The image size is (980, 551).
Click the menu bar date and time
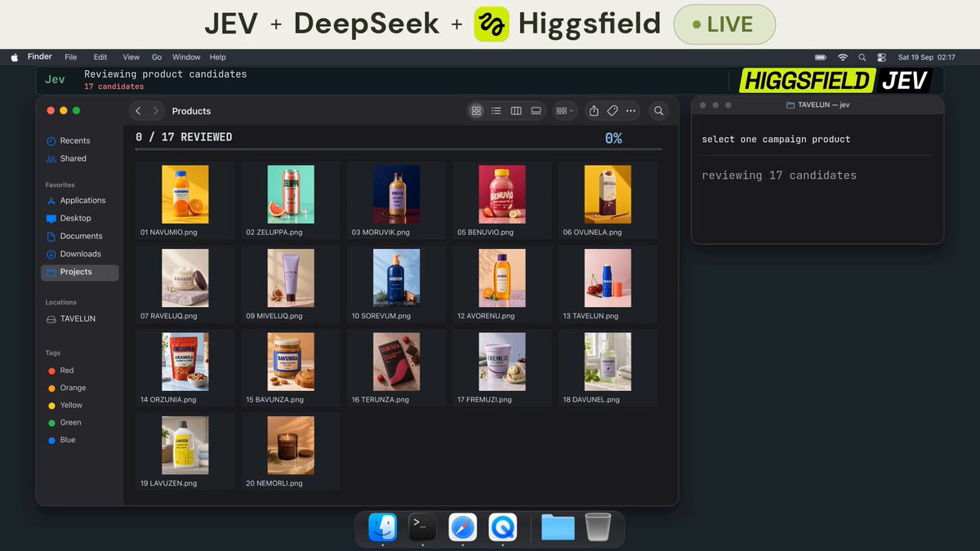click(926, 57)
